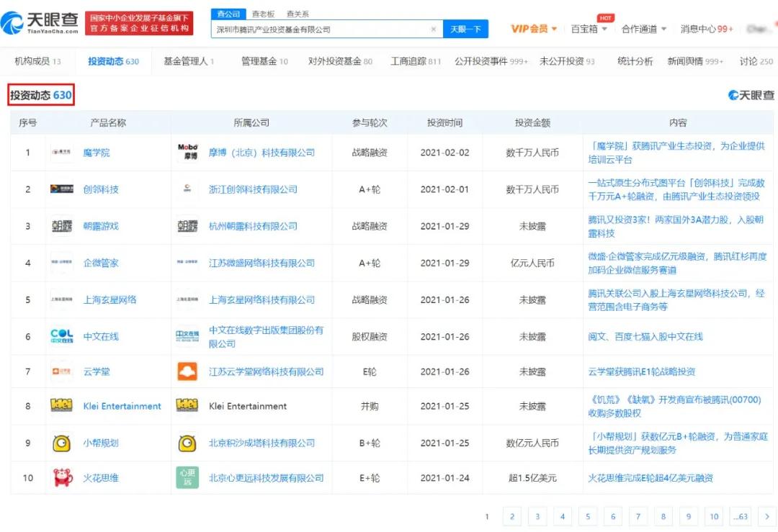Go to page 3
The height and width of the screenshot is (532, 778).
click(537, 516)
